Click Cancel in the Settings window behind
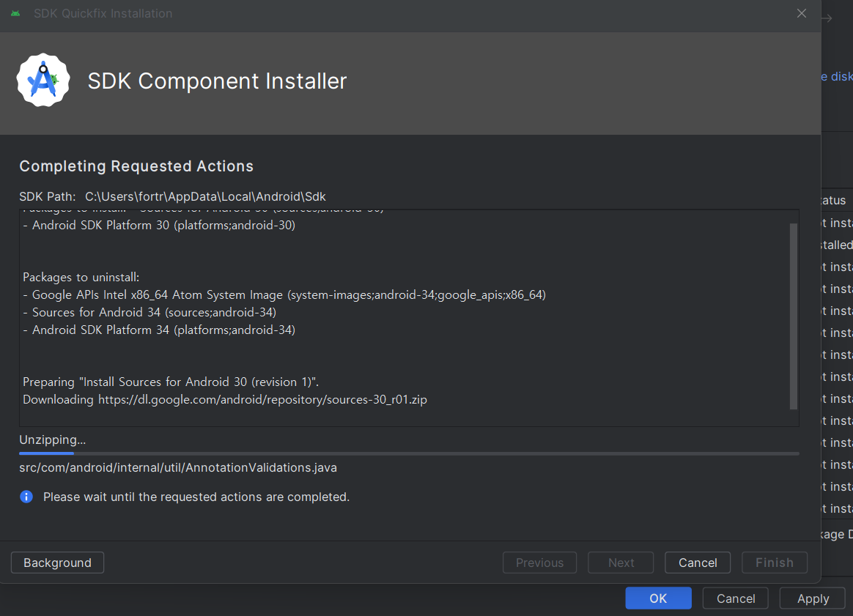The image size is (853, 616). (x=736, y=598)
